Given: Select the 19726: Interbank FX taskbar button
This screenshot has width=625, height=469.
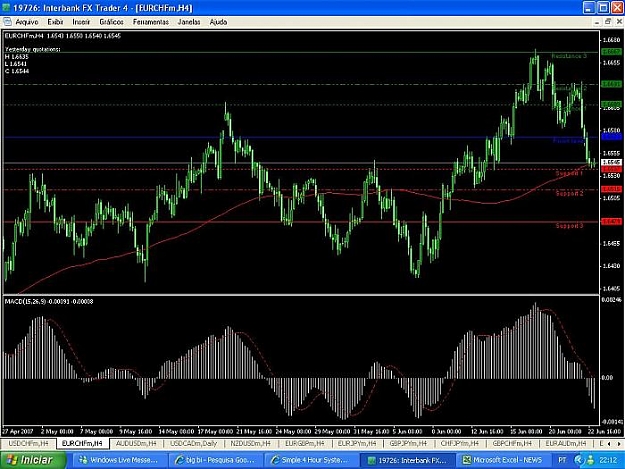Looking at the screenshot, I should [x=408, y=460].
